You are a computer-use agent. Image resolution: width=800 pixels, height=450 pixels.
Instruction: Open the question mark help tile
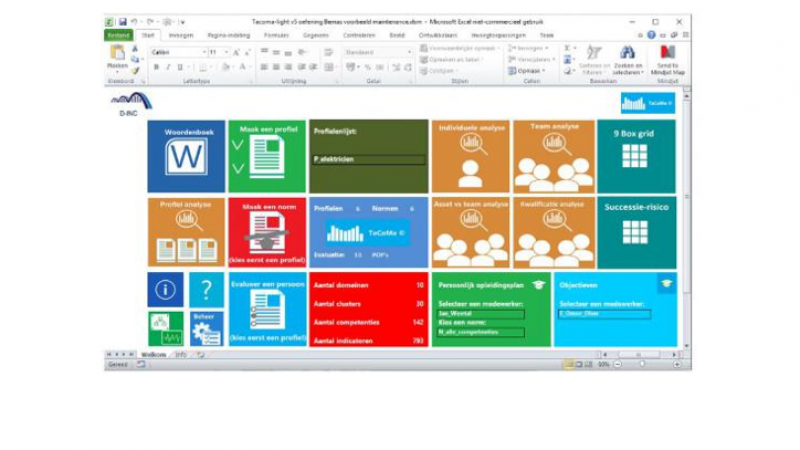206,290
